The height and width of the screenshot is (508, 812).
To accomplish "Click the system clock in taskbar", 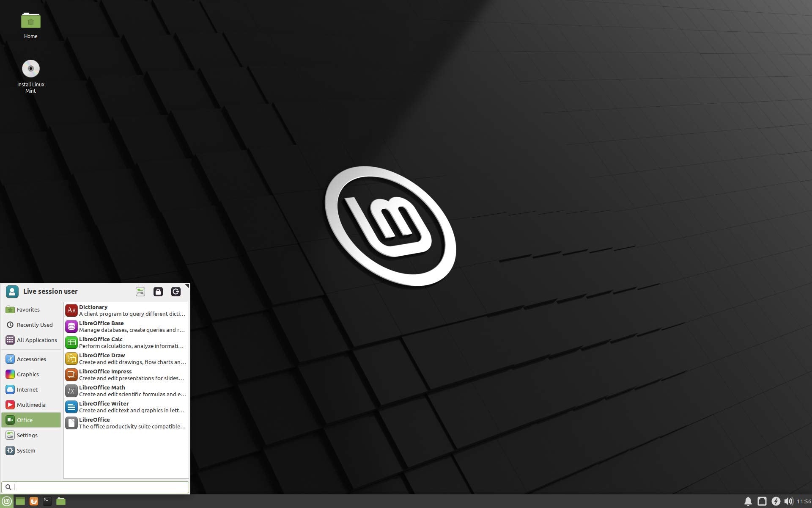I will coord(803,500).
